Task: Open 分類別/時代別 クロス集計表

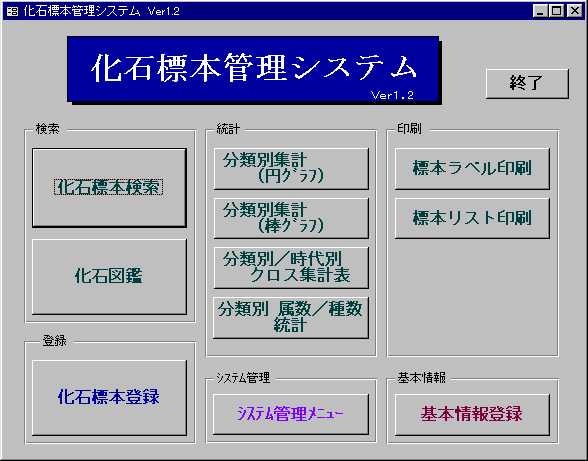Action: tap(291, 267)
